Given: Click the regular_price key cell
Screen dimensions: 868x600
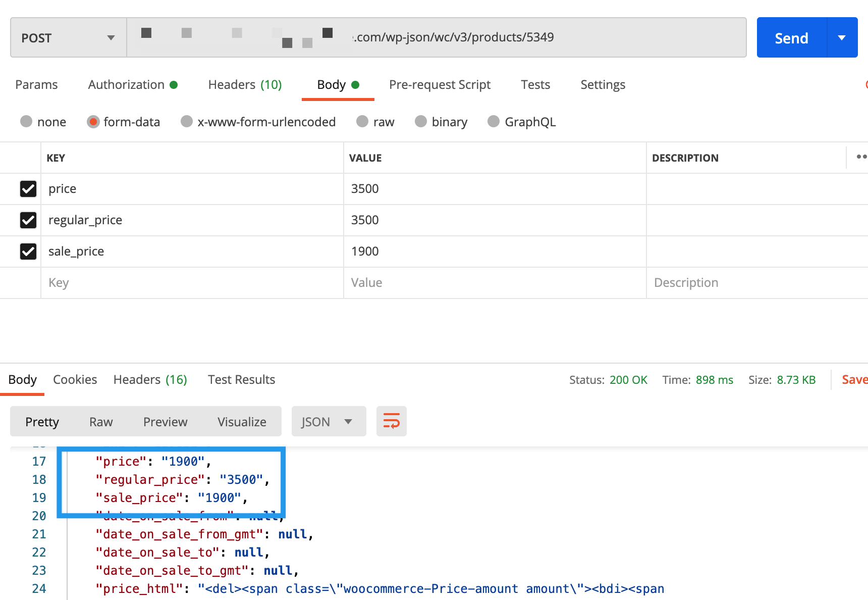Looking at the screenshot, I should tap(192, 220).
